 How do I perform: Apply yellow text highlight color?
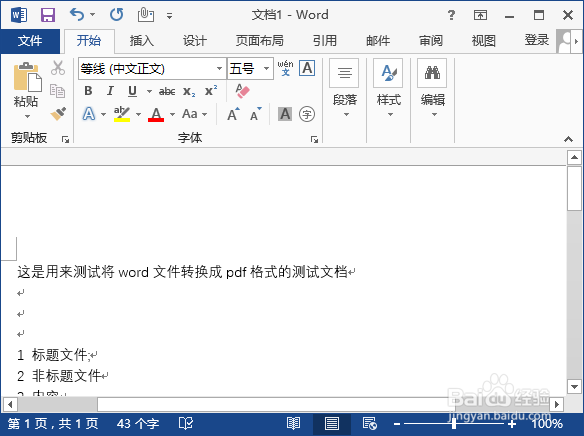pos(122,114)
